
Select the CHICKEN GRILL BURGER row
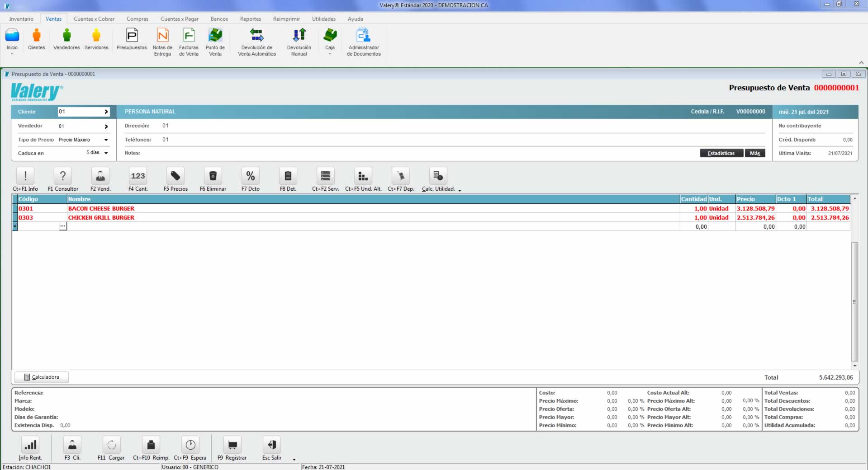point(431,217)
